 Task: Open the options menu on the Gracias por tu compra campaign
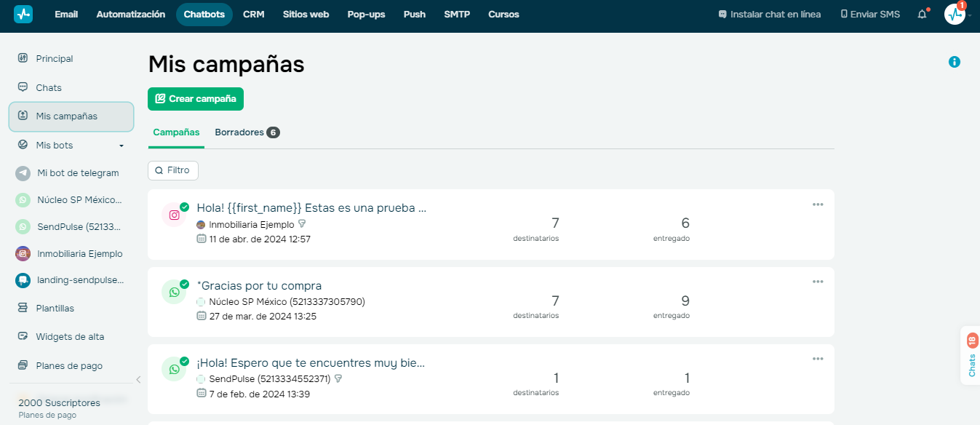click(x=818, y=281)
